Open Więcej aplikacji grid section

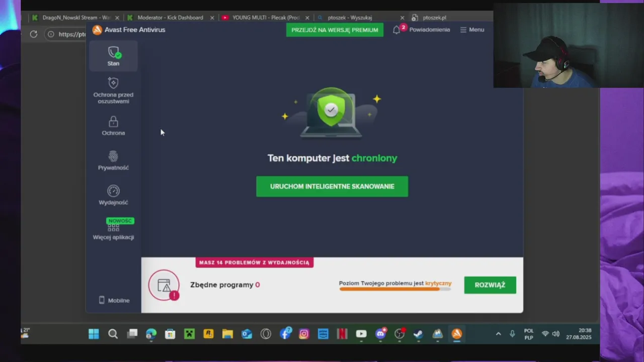(x=113, y=229)
